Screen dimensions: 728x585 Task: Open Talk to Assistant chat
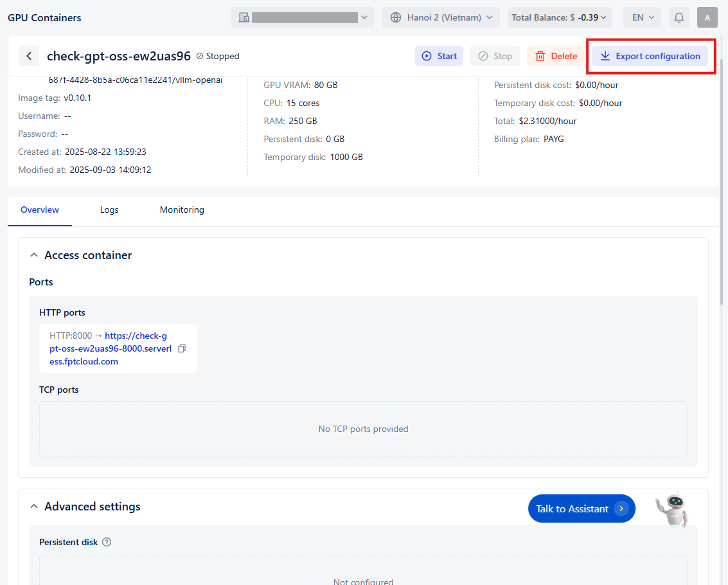[582, 509]
